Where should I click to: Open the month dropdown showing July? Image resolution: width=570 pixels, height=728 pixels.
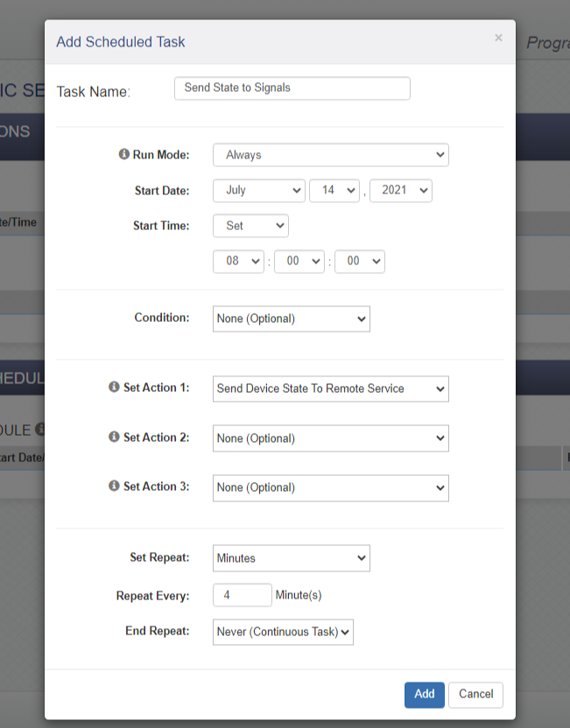click(258, 190)
